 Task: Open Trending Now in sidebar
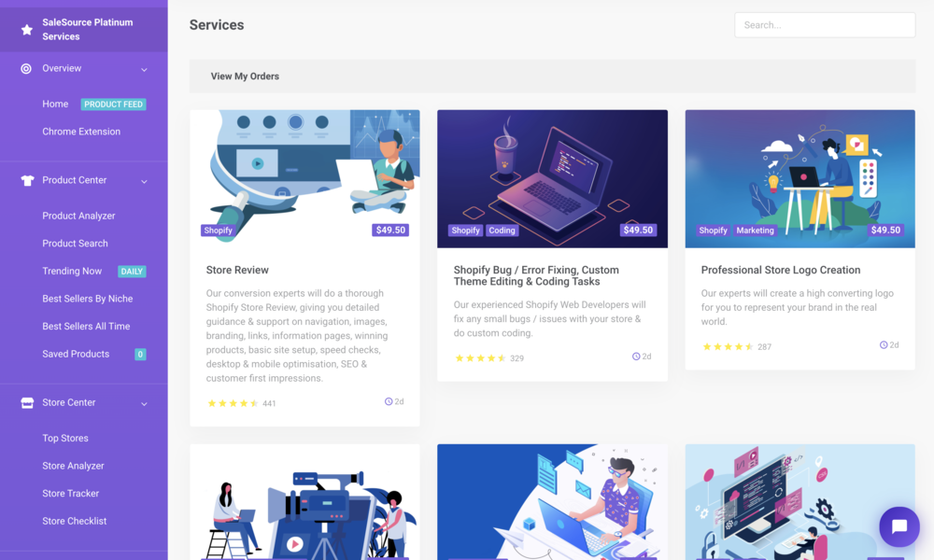click(x=72, y=271)
